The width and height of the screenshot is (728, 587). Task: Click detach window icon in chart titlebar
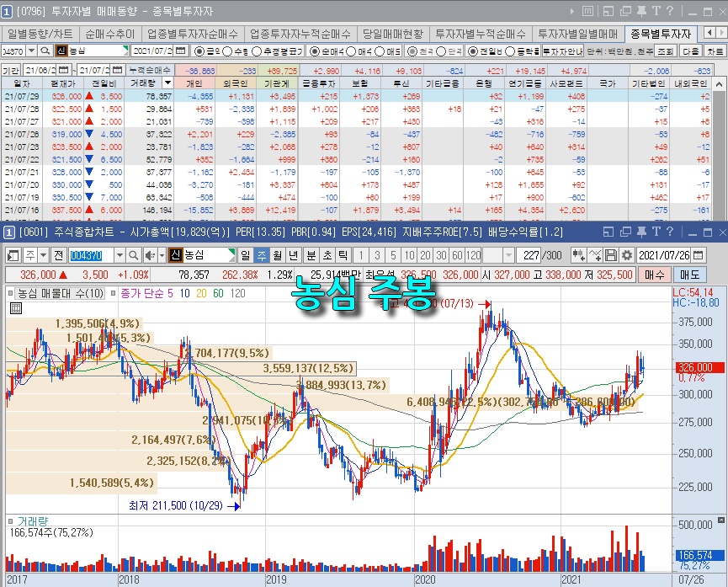tap(625, 232)
